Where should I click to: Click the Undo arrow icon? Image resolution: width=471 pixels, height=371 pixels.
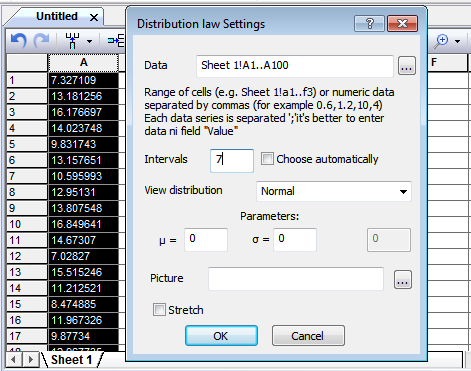pos(18,41)
